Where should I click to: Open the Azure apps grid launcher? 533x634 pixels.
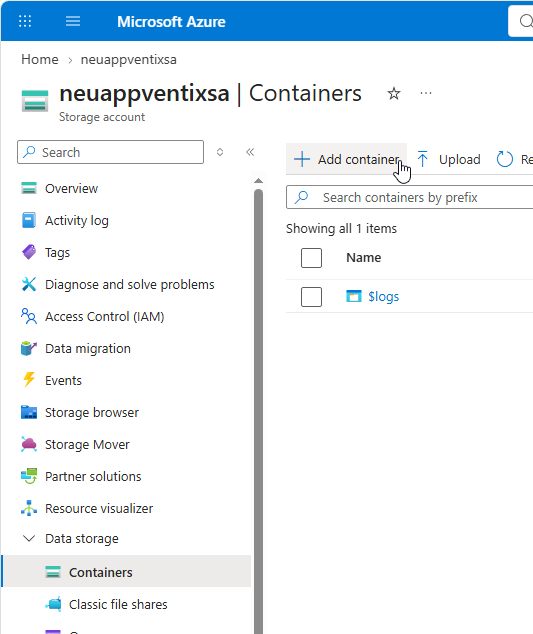click(25, 21)
